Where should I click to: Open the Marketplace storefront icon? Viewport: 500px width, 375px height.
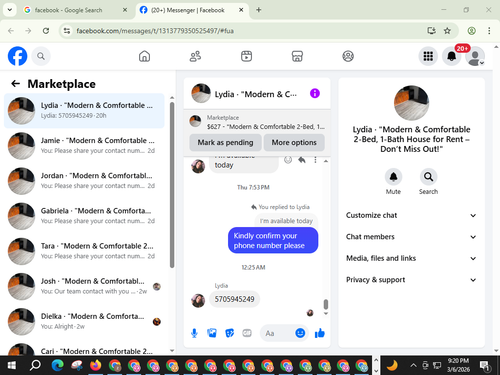click(297, 56)
